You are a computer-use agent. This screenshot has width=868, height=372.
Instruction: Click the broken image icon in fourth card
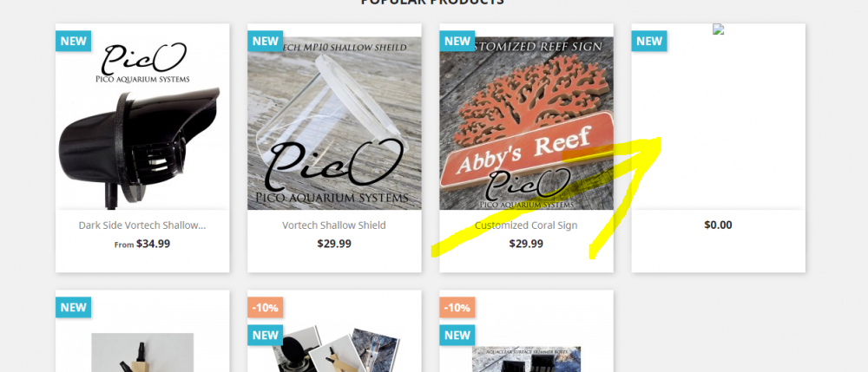pos(718,29)
